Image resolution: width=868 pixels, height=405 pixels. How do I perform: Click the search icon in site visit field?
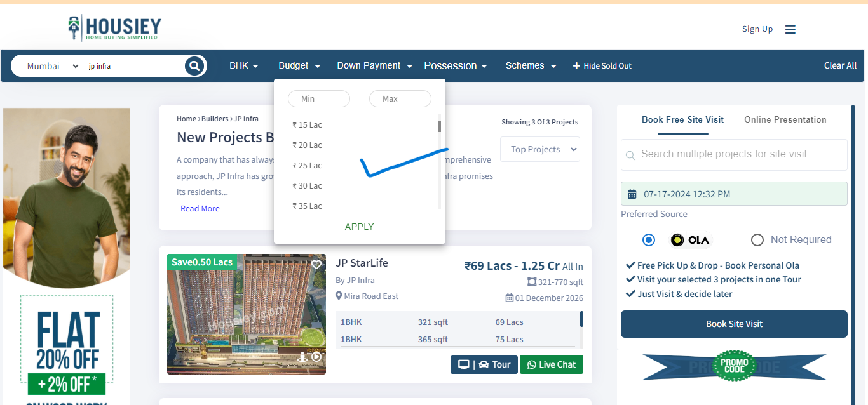pos(630,155)
